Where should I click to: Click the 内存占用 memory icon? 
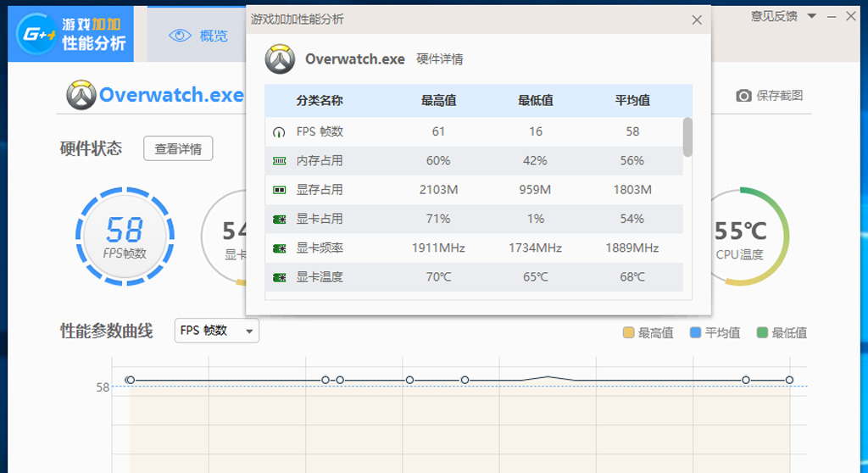tap(279, 160)
